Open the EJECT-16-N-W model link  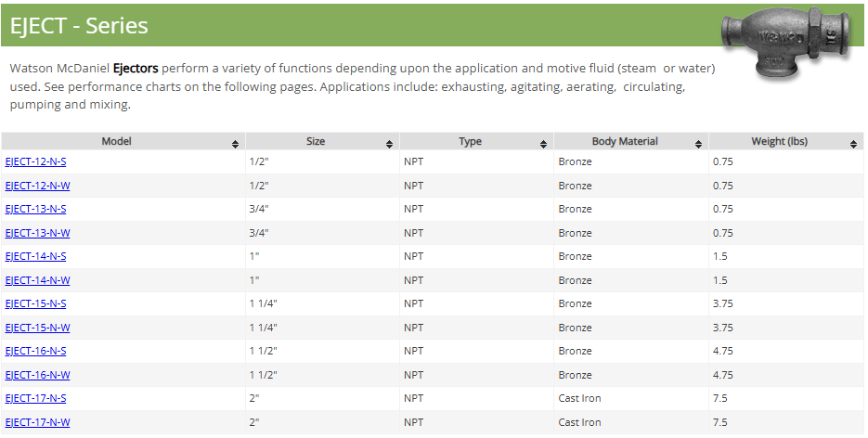pyautogui.click(x=37, y=375)
